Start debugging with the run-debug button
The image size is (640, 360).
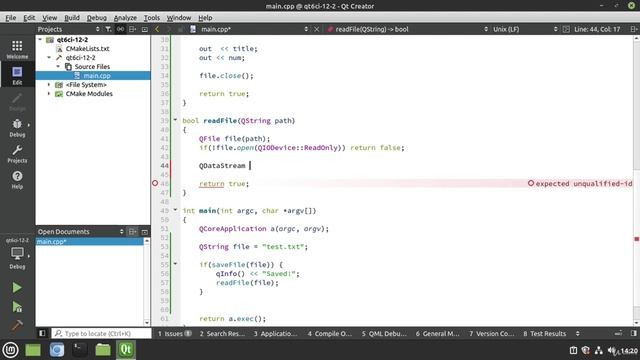[x=17, y=307]
